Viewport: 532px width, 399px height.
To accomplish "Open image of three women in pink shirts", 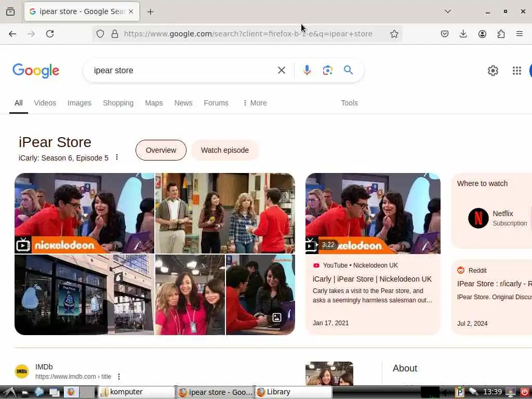I will coord(190,295).
